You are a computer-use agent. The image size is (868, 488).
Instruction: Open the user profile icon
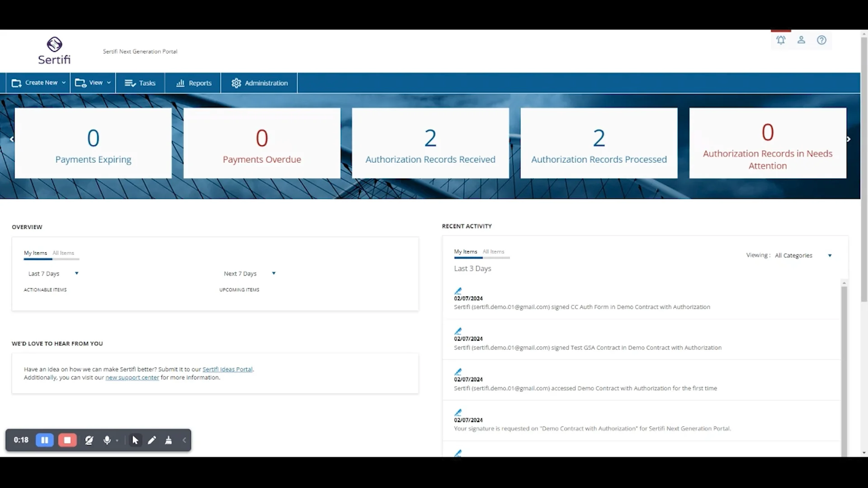click(801, 40)
